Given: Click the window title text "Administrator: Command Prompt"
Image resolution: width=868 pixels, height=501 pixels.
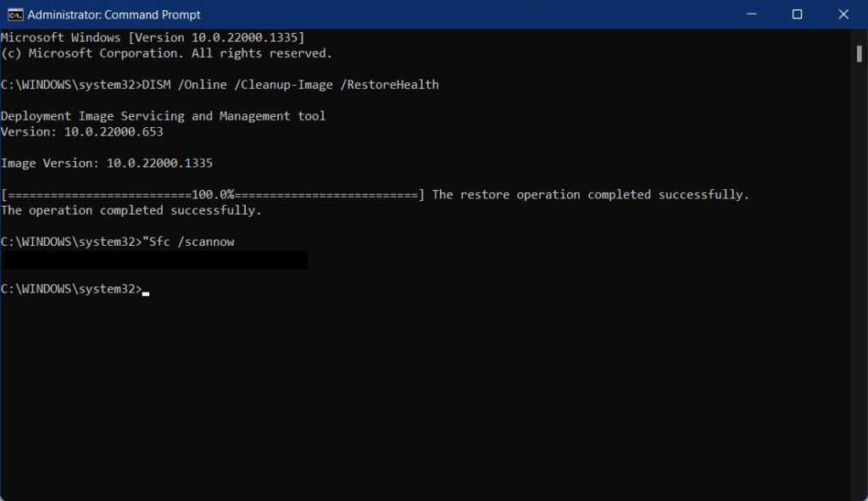Looking at the screenshot, I should (x=114, y=14).
